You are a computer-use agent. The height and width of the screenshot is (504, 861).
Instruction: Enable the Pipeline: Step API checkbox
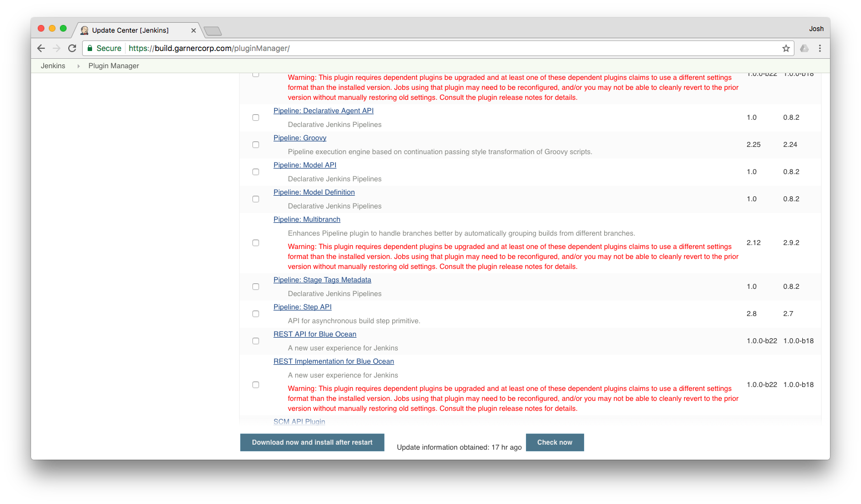pos(256,314)
